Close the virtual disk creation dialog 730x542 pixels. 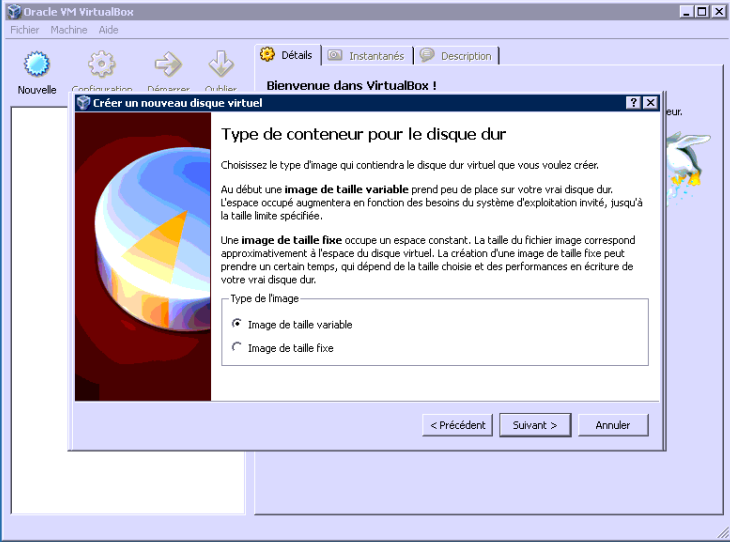650,103
